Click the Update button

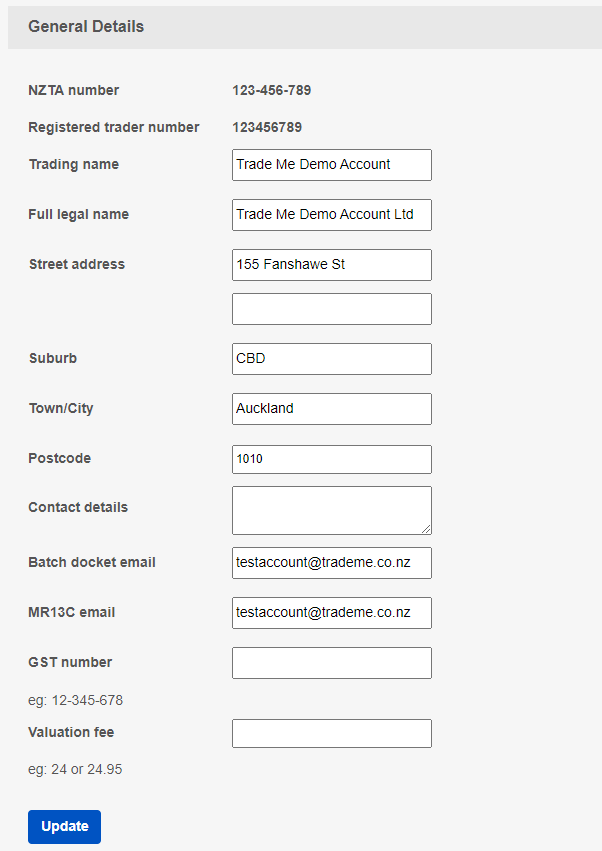click(x=64, y=826)
